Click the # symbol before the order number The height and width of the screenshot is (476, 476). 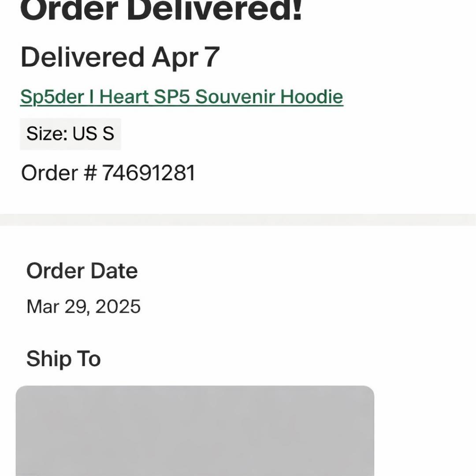[x=89, y=173]
